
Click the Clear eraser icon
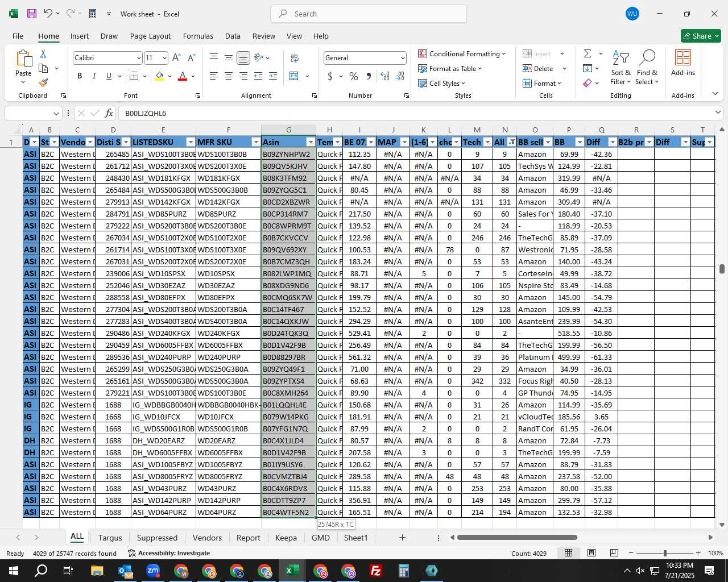(x=588, y=83)
